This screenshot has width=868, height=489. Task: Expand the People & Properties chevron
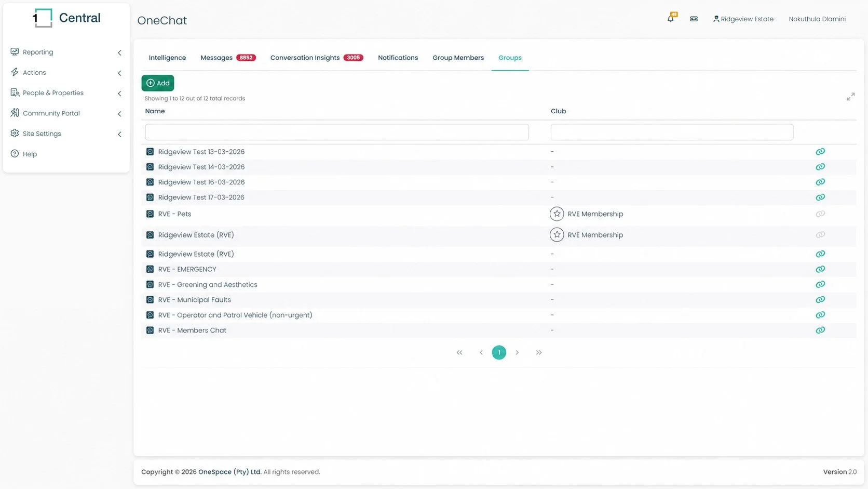coord(119,94)
